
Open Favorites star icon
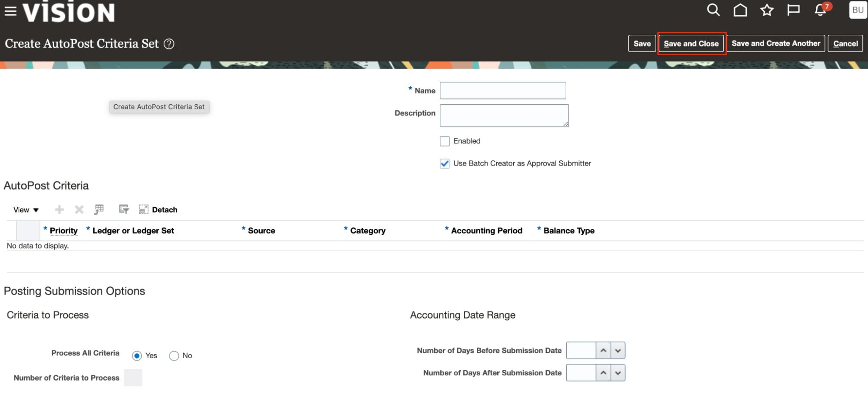point(767,10)
